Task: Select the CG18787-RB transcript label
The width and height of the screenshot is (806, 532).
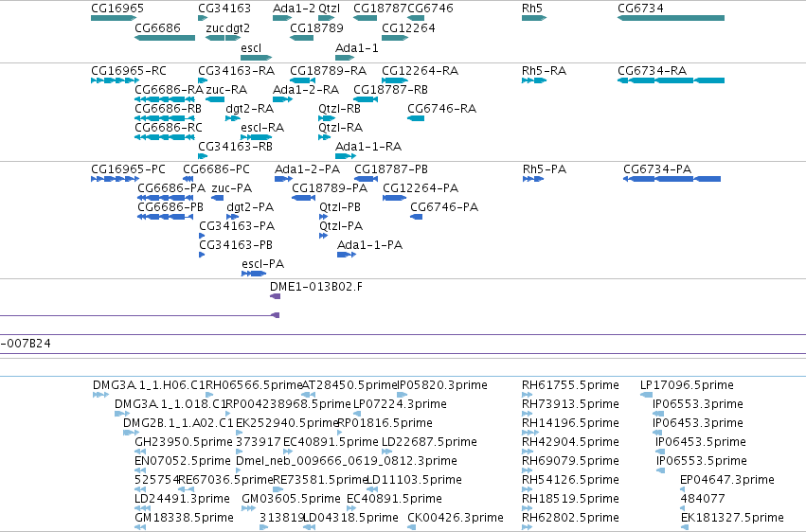Action: pyautogui.click(x=390, y=90)
